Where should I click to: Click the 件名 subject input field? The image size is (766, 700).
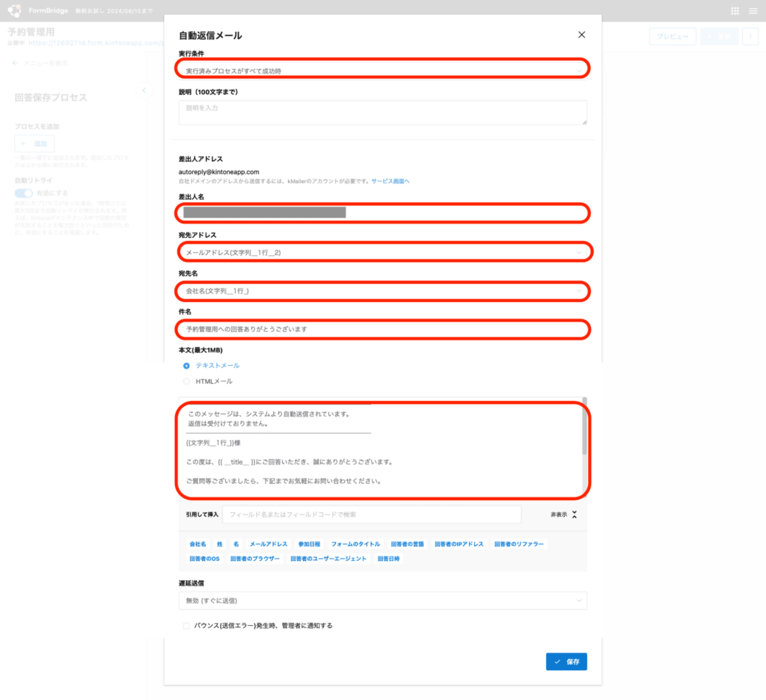coord(382,329)
